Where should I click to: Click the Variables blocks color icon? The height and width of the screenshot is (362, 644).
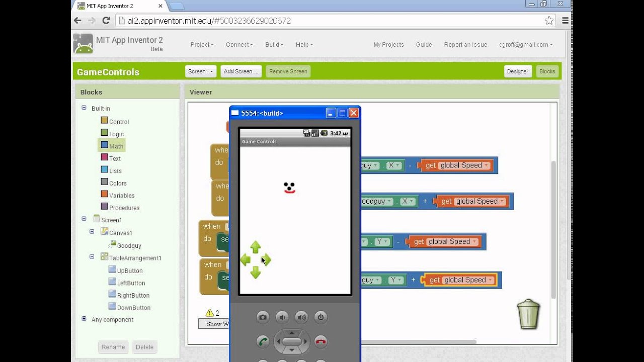coord(104,194)
